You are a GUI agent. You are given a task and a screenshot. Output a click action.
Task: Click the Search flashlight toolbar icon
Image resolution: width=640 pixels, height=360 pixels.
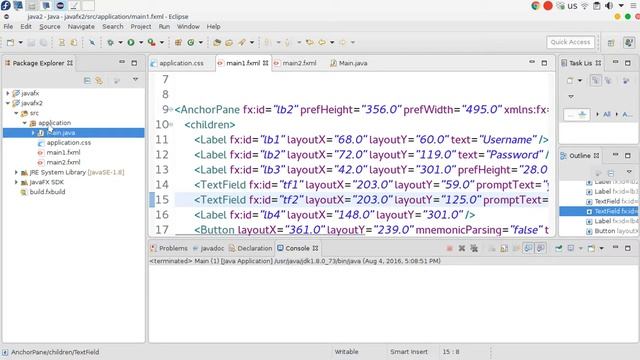[x=242, y=42]
